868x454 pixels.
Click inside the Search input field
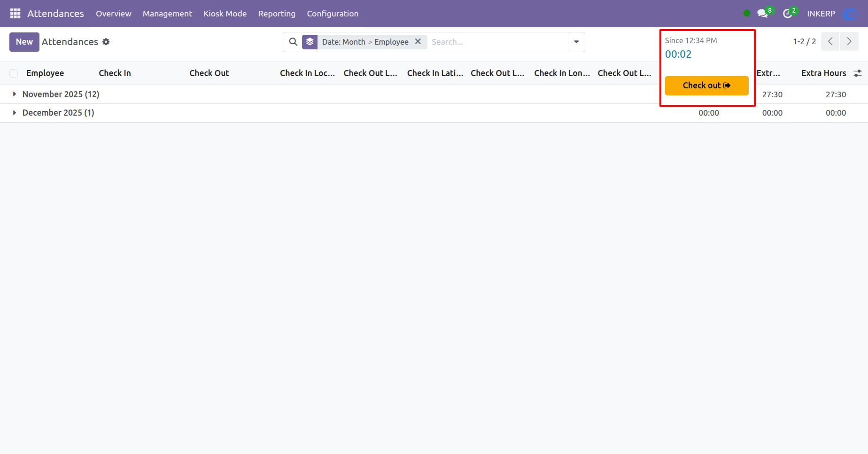pos(498,42)
